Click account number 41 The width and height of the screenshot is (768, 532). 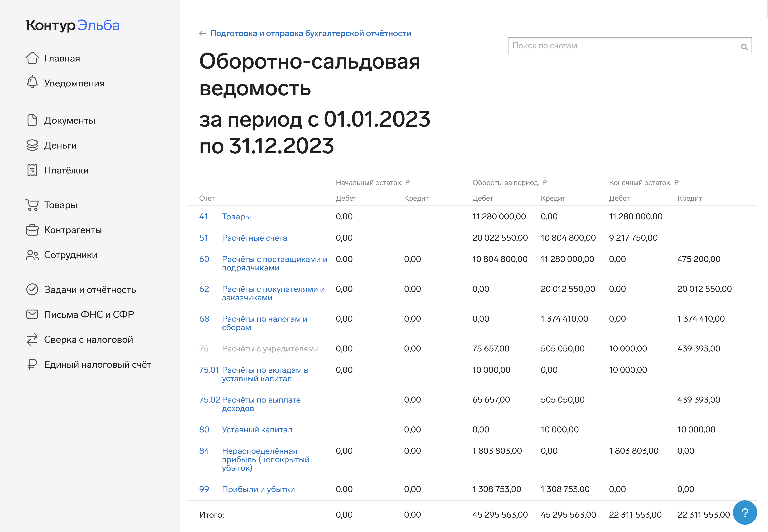click(x=203, y=217)
